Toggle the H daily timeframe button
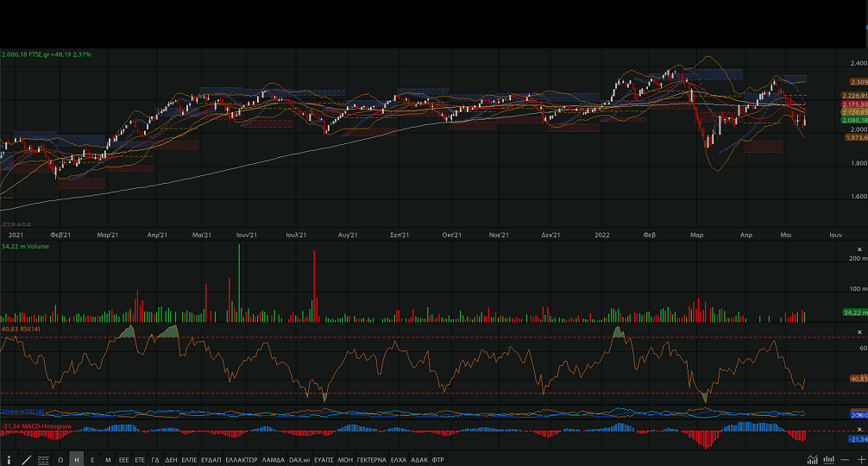The width and height of the screenshot is (868, 466). click(x=77, y=460)
